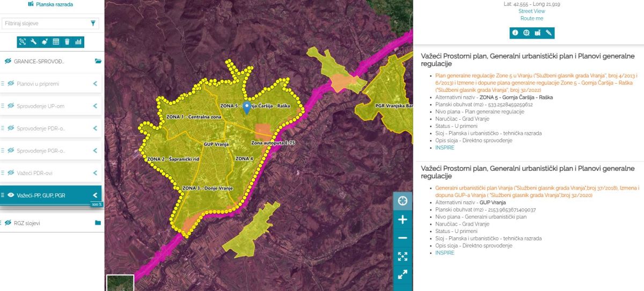
Task: Click the Route me link
Action: [531, 18]
